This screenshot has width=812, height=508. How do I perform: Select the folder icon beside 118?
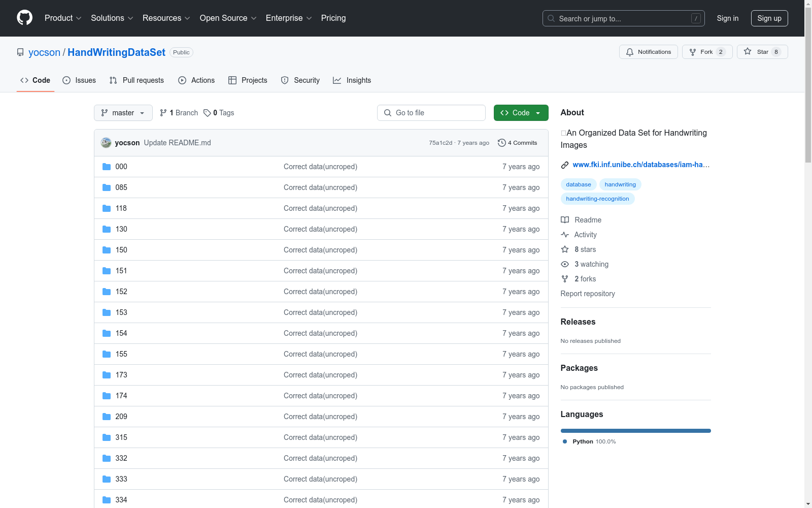[x=107, y=208]
